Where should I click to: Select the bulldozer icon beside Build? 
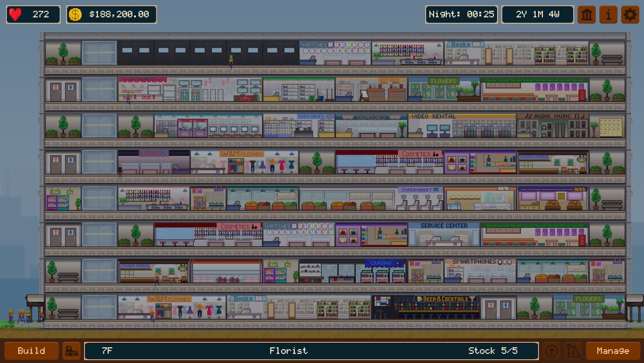click(x=71, y=351)
